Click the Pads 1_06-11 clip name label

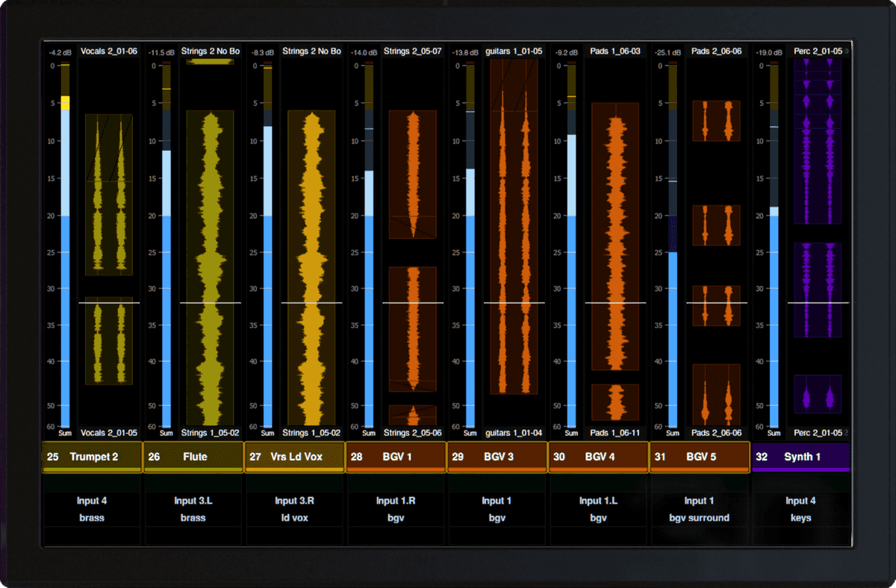click(x=615, y=433)
